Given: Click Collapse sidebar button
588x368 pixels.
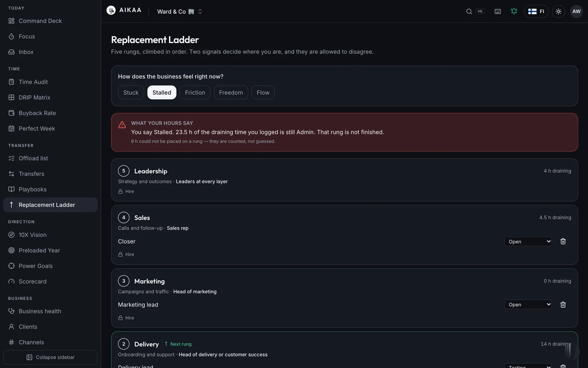Looking at the screenshot, I should [x=50, y=357].
